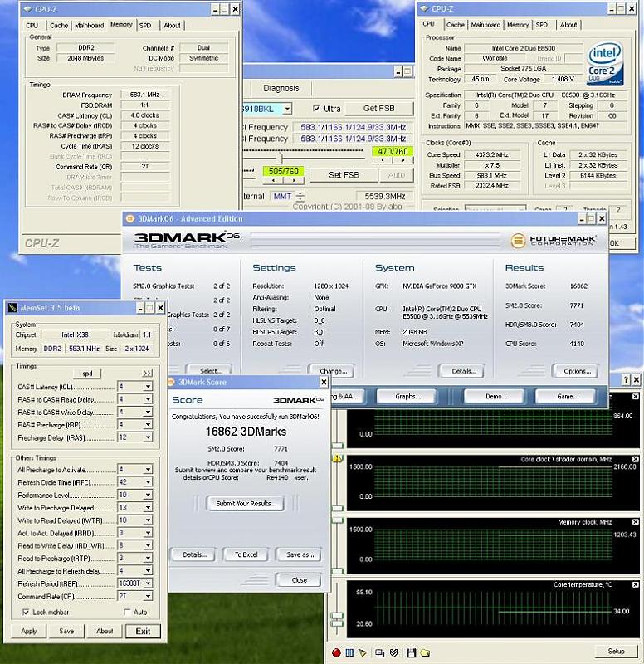
Task: Click the Details button under 3DMark06 System
Action: point(463,371)
